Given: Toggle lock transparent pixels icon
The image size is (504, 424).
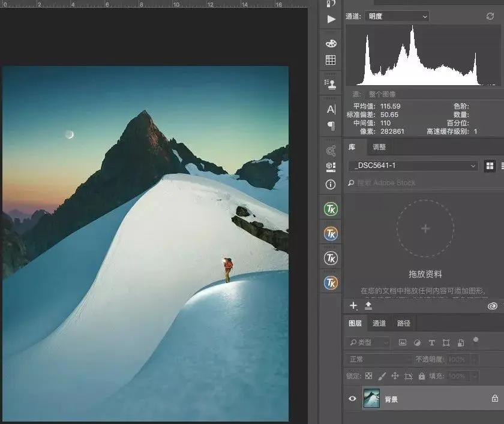Looking at the screenshot, I should tap(368, 376).
